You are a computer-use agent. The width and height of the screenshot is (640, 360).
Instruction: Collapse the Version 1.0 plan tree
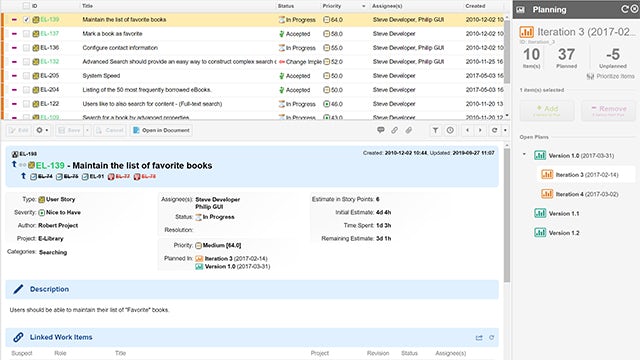[524, 155]
